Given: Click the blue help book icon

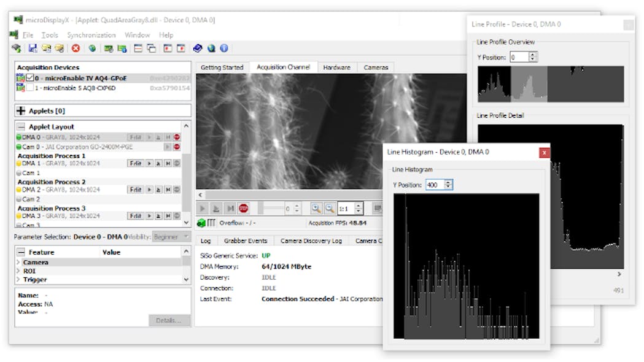Looking at the screenshot, I should coord(198,48).
